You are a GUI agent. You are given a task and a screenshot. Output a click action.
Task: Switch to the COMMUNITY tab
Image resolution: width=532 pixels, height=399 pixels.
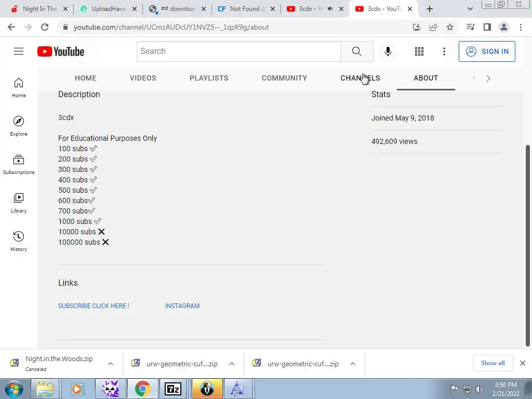284,78
